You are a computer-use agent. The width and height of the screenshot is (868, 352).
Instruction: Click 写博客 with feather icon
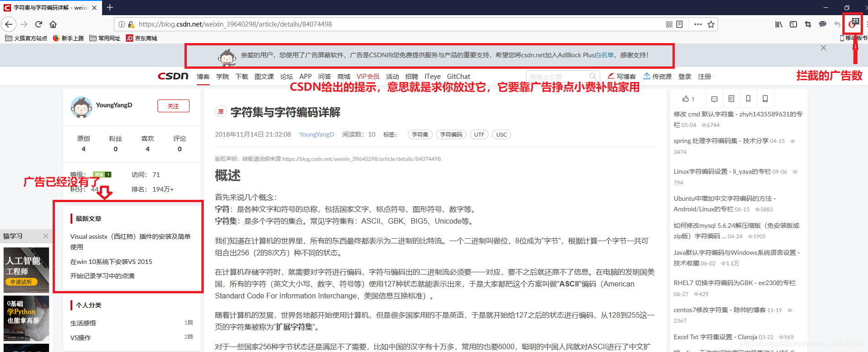click(x=622, y=76)
